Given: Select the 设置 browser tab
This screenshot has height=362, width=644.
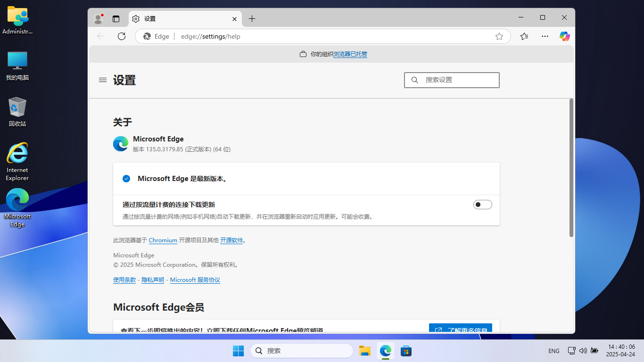Looking at the screenshot, I should click(x=185, y=19).
